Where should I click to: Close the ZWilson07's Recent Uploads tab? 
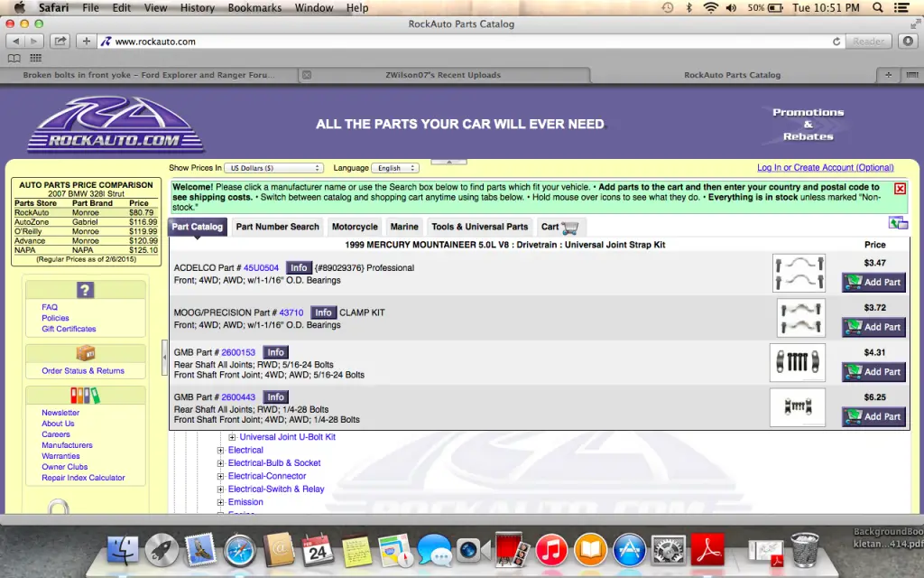(307, 75)
